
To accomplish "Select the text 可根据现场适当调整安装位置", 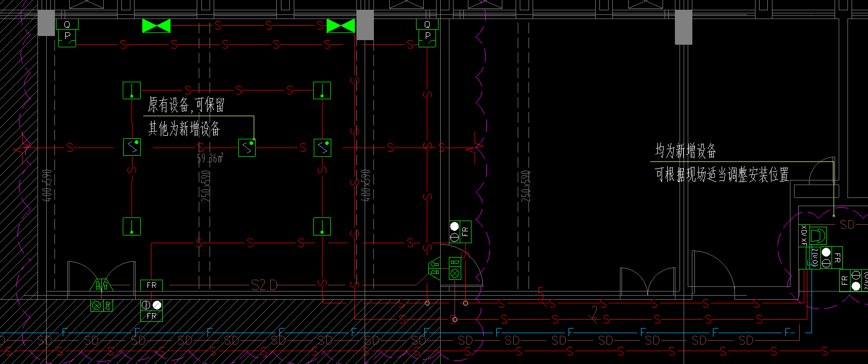I will [x=722, y=175].
